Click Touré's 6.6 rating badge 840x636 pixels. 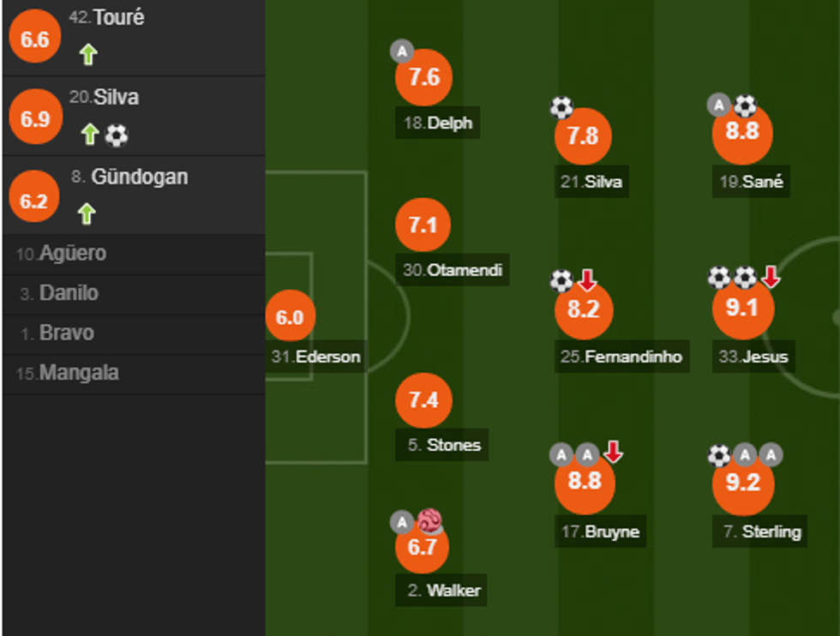tap(34, 39)
